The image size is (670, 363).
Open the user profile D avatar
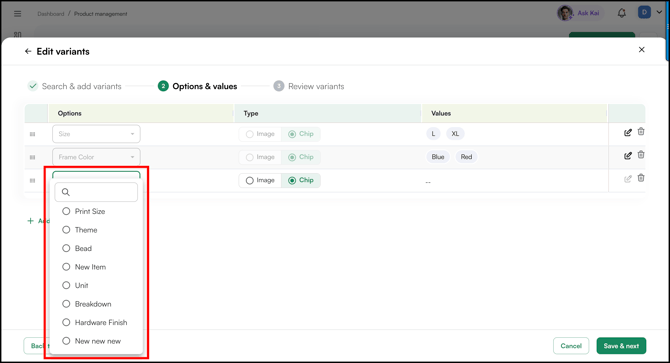(x=644, y=12)
